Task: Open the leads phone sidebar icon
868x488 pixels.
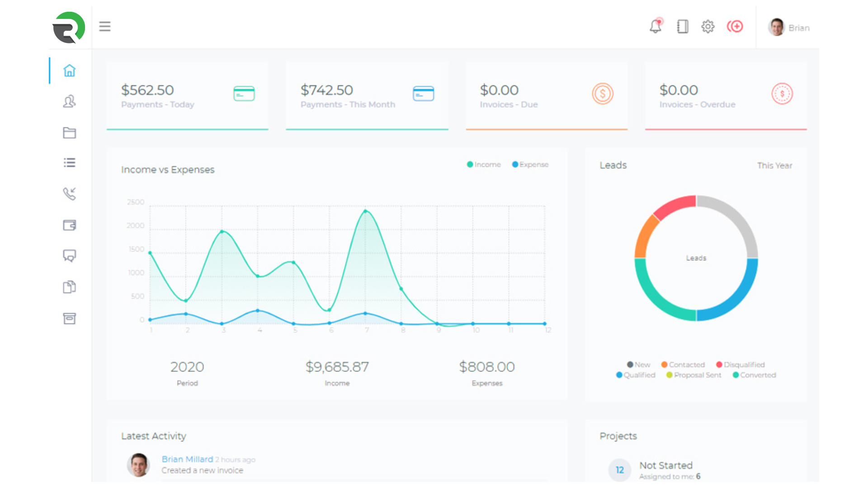Action: click(x=69, y=194)
